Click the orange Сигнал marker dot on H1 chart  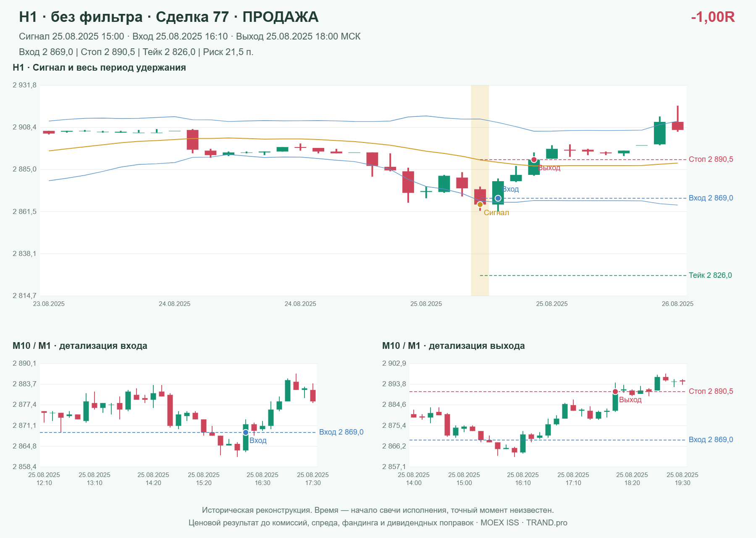480,204
